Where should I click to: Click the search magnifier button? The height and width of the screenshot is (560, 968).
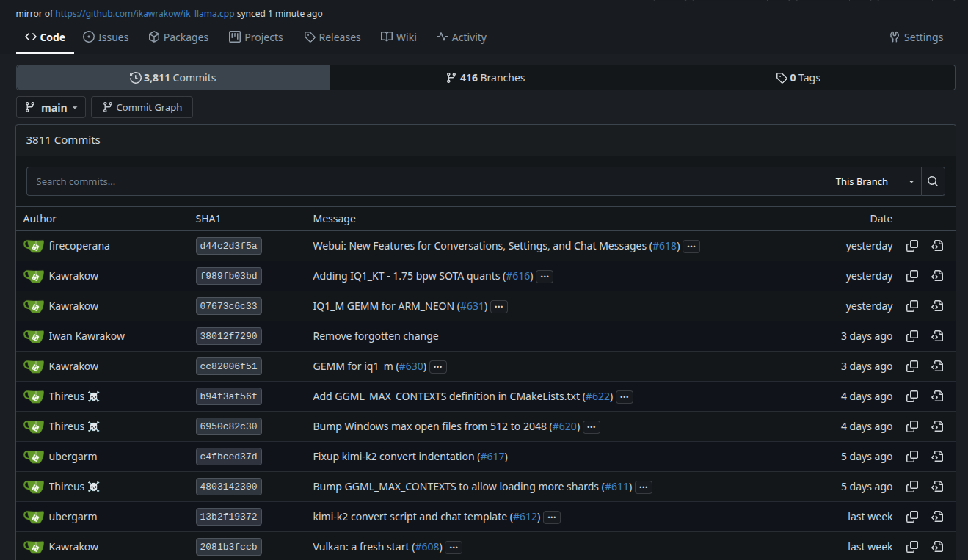click(x=933, y=181)
